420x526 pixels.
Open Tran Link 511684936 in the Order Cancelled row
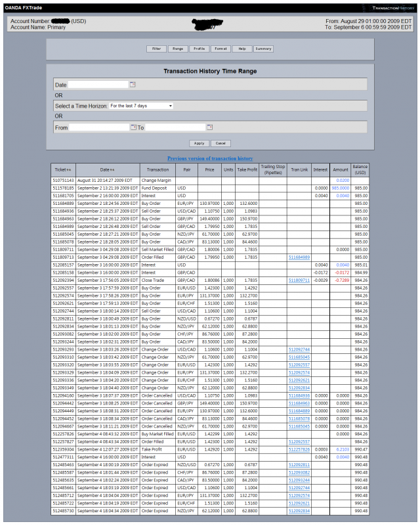(299, 396)
